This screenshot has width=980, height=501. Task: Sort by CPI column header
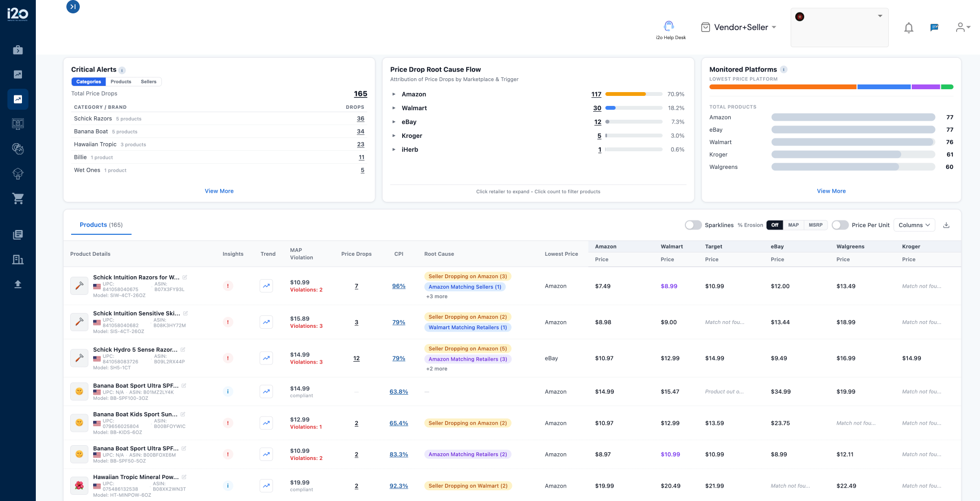(399, 254)
